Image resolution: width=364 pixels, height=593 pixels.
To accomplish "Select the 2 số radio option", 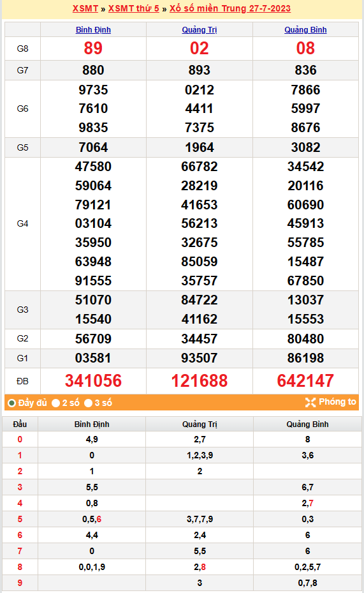I will point(56,403).
